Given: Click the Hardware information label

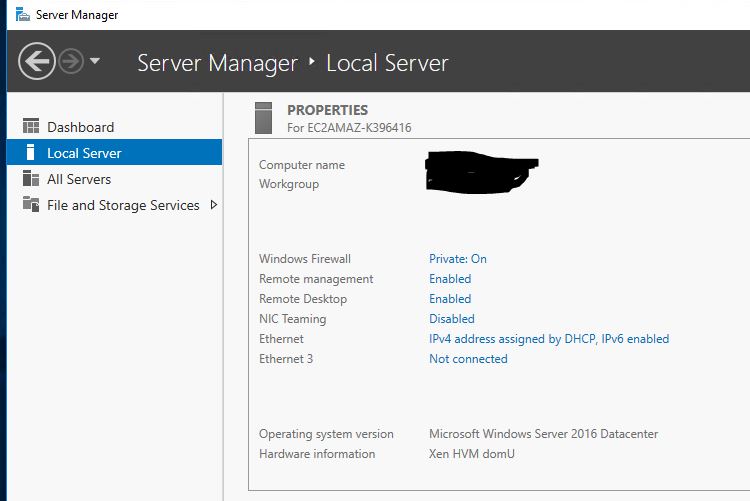Looking at the screenshot, I should coord(317,454).
